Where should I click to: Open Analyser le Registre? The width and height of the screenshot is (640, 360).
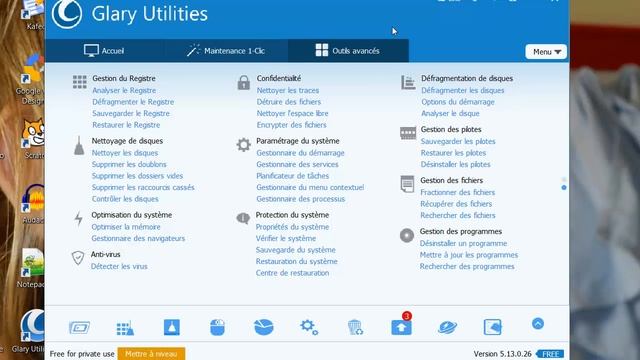124,90
